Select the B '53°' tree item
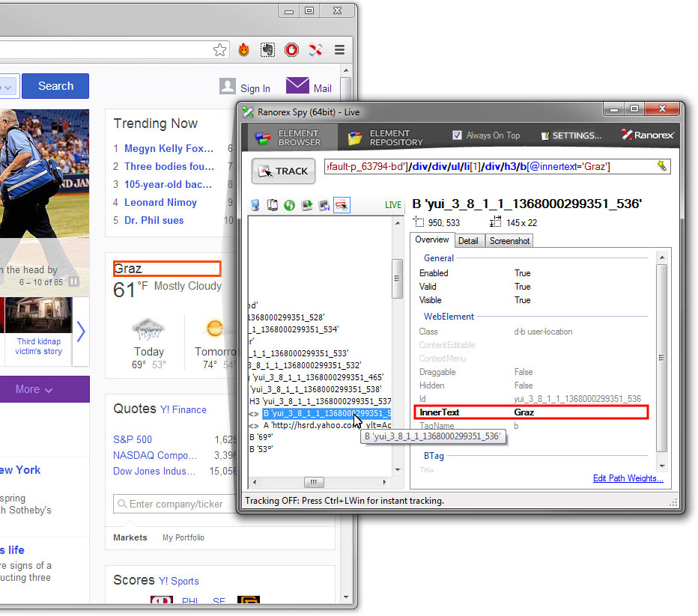The height and width of the screenshot is (616, 698). 261,449
